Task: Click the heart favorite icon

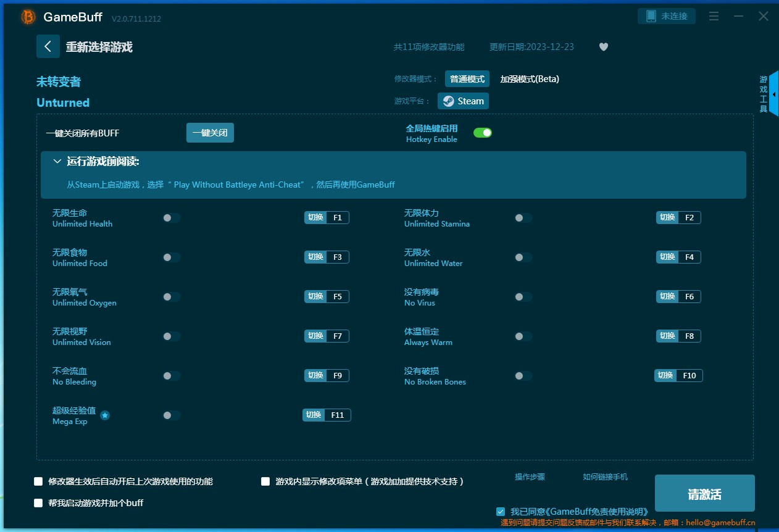Action: [x=604, y=47]
